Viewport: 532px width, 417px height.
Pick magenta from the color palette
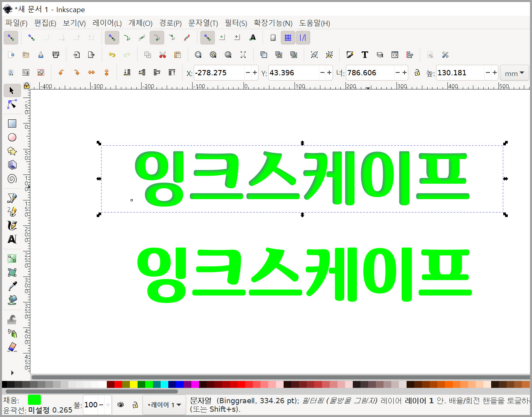pos(195,384)
